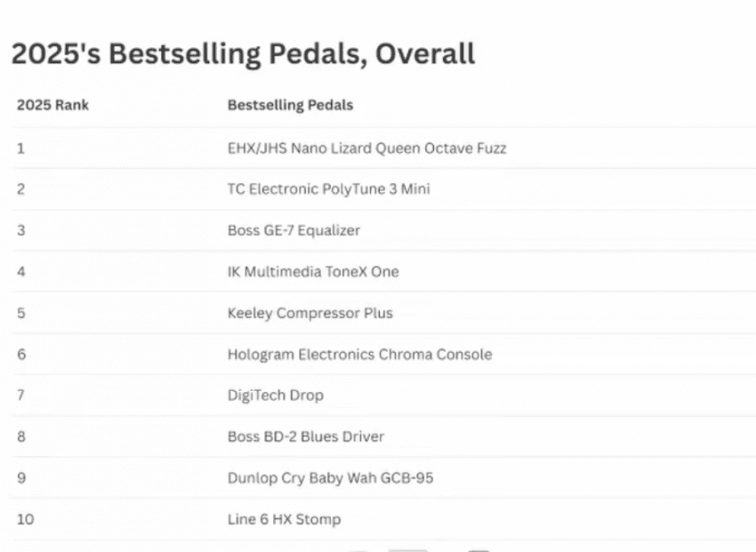Viewport: 756px width, 552px height.
Task: Select the Boss BD-2 Blues Driver entry
Action: point(306,437)
